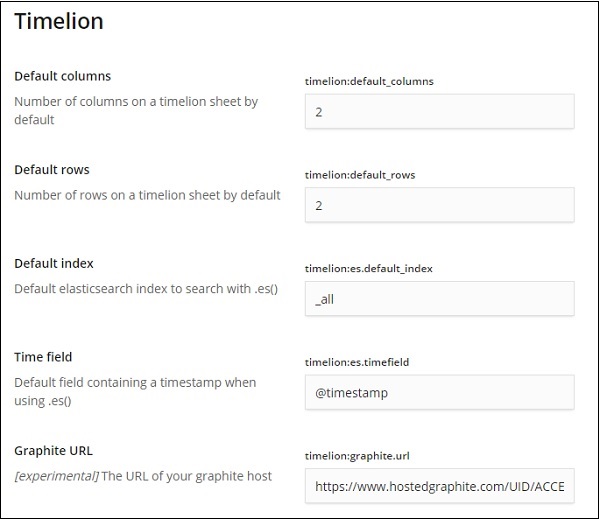Image resolution: width=600 pixels, height=519 pixels.
Task: Click the timelion:default_rows key text
Action: [360, 174]
